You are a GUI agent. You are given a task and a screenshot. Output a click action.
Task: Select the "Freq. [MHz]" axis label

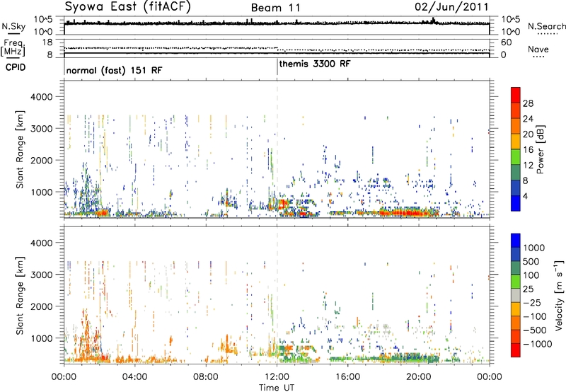[13, 47]
